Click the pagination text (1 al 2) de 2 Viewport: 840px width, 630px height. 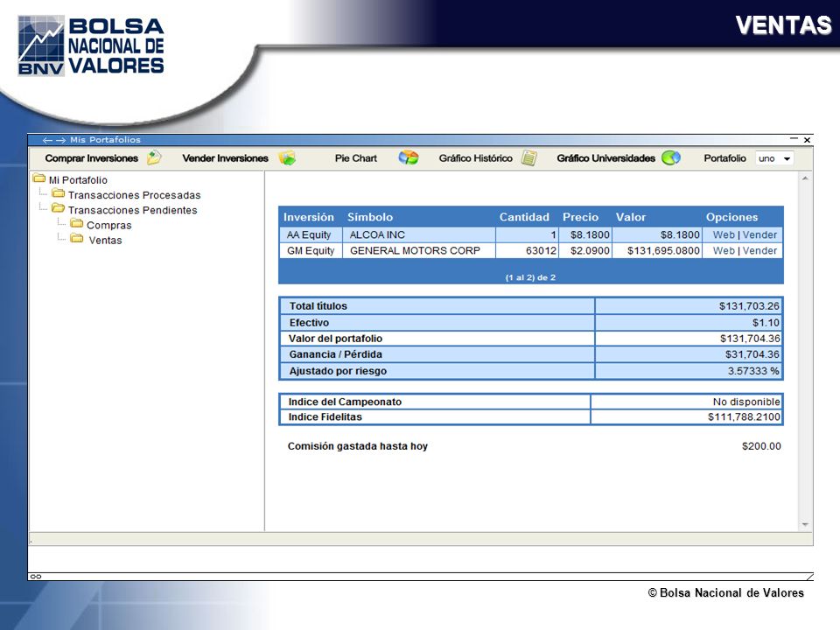(x=530, y=277)
